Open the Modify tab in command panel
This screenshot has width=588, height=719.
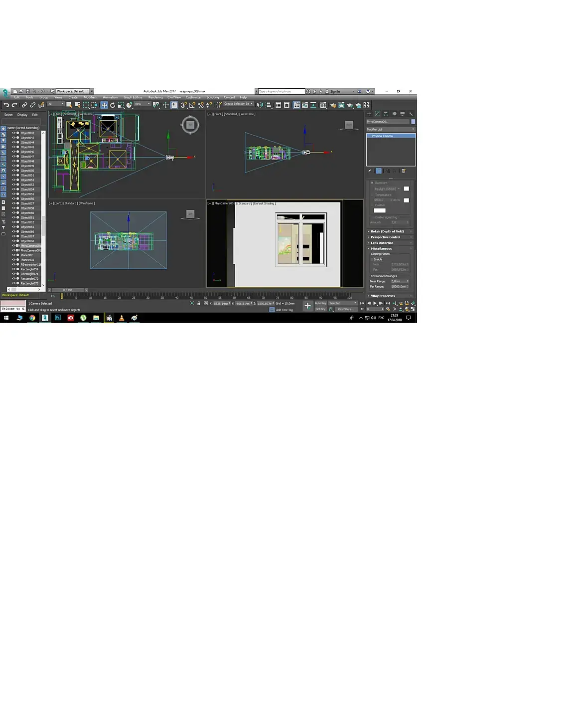[x=377, y=114]
